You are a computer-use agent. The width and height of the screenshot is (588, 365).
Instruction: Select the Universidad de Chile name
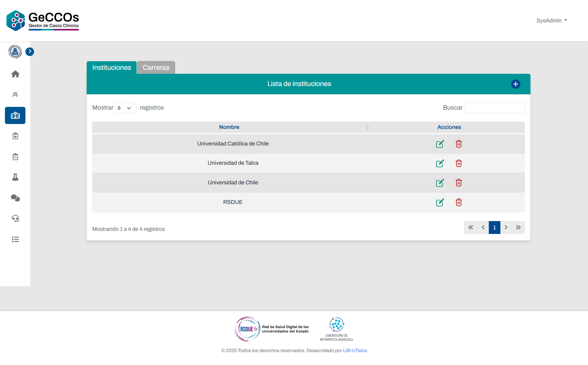click(233, 182)
